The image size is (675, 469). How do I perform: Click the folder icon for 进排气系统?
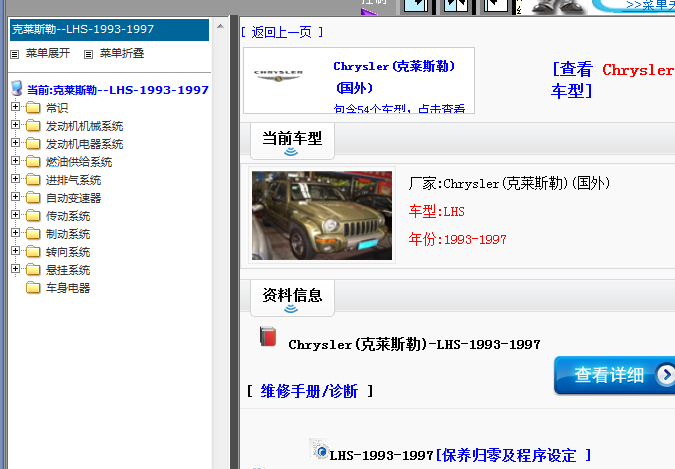(33, 180)
